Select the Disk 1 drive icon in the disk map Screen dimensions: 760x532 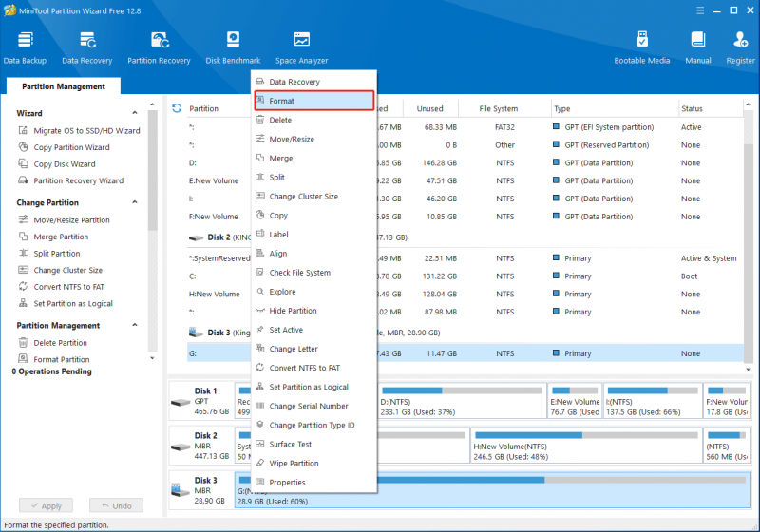coord(180,402)
